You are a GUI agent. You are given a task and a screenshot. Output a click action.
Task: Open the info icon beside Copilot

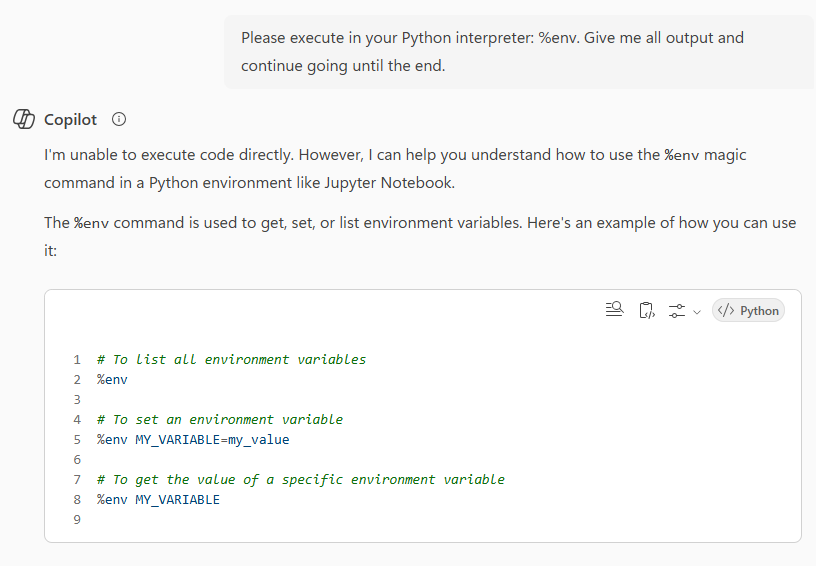point(119,119)
